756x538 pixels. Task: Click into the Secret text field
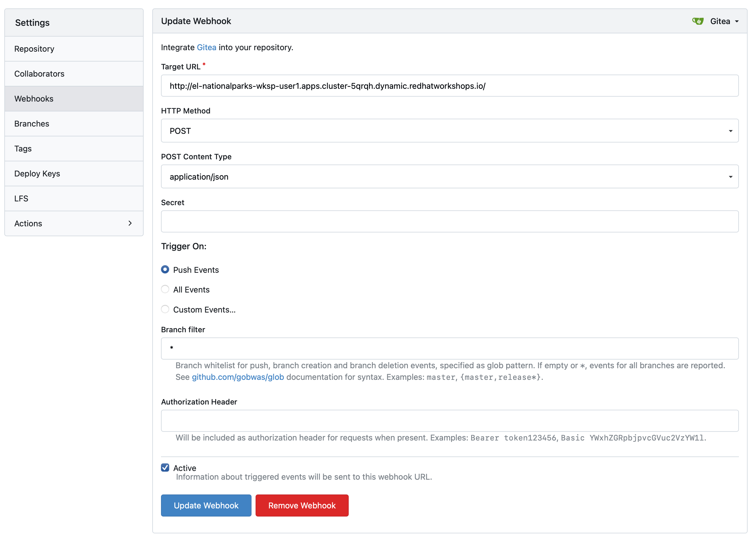coord(449,221)
